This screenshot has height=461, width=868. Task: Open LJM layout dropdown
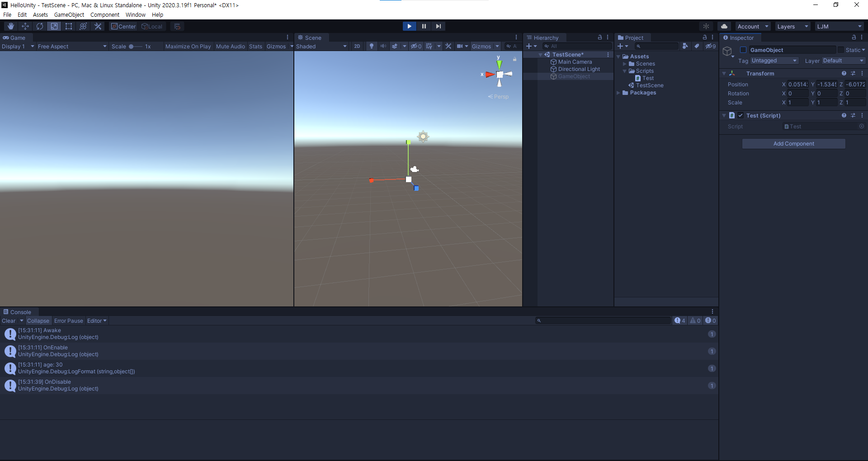tap(840, 26)
